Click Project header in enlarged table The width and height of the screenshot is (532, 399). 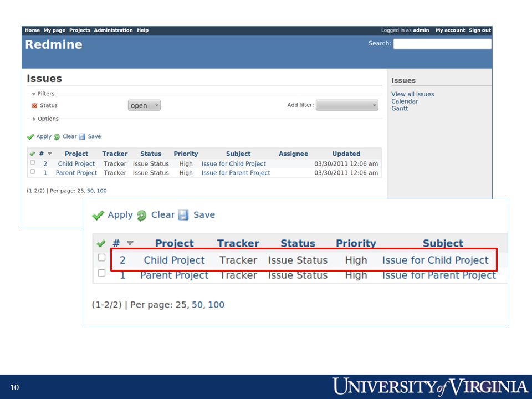point(175,243)
